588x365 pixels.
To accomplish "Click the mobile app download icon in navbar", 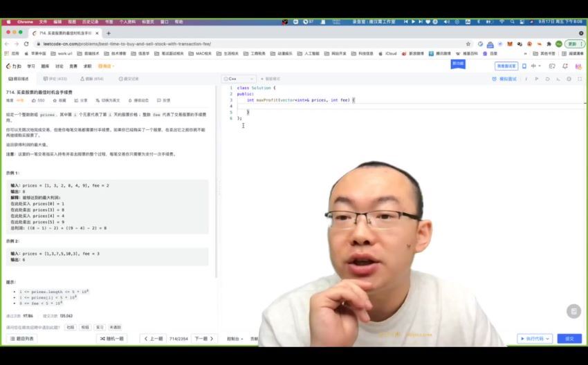I will 524,66.
